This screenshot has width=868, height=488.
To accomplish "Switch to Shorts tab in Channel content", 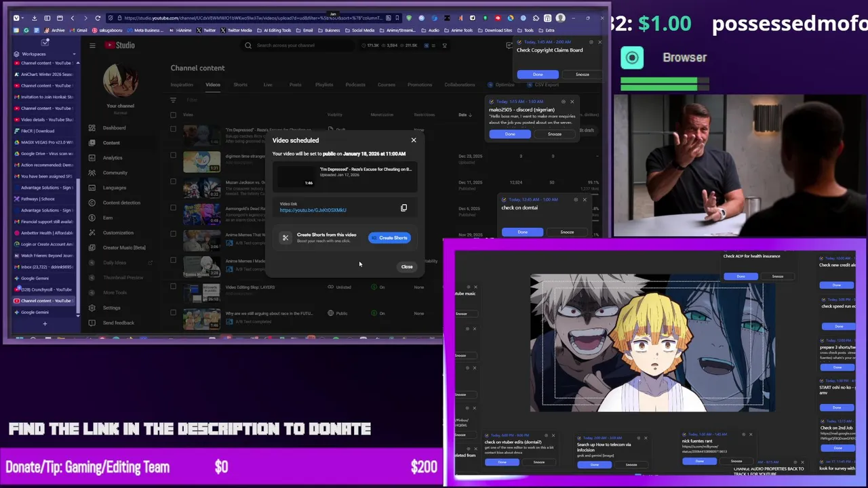I will point(240,85).
